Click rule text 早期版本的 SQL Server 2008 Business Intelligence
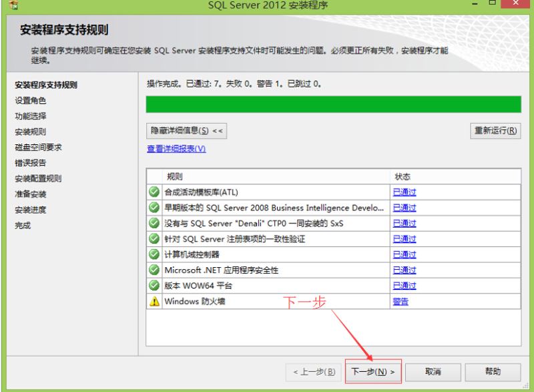The image size is (534, 392). tap(274, 208)
